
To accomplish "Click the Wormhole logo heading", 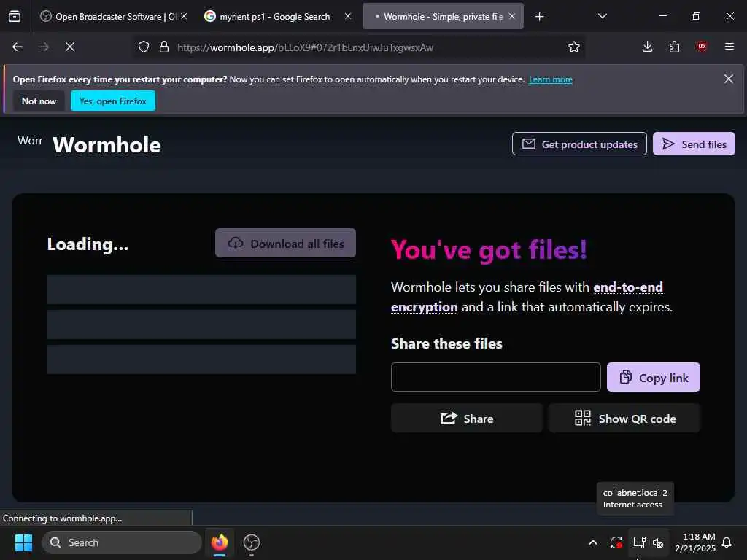I will pyautogui.click(x=107, y=145).
